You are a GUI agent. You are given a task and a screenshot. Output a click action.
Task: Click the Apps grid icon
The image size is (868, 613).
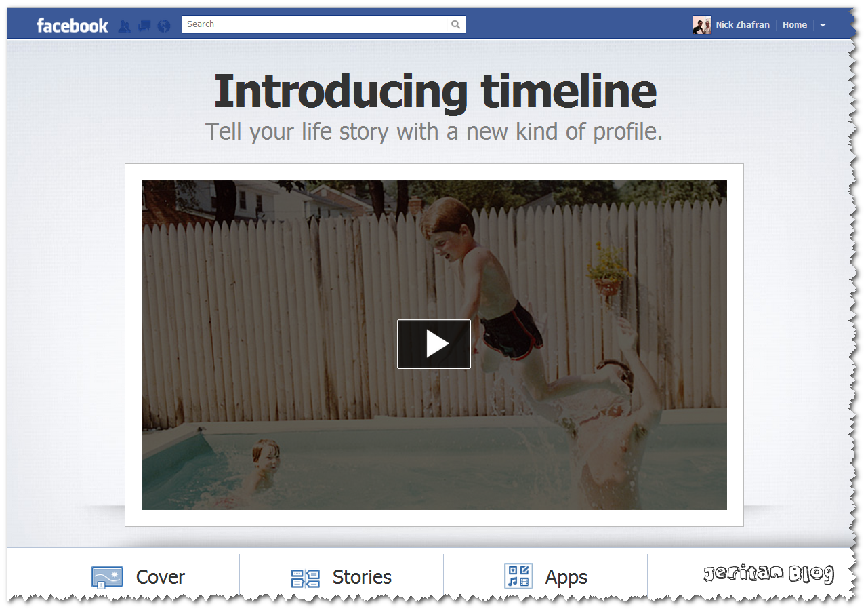[518, 576]
